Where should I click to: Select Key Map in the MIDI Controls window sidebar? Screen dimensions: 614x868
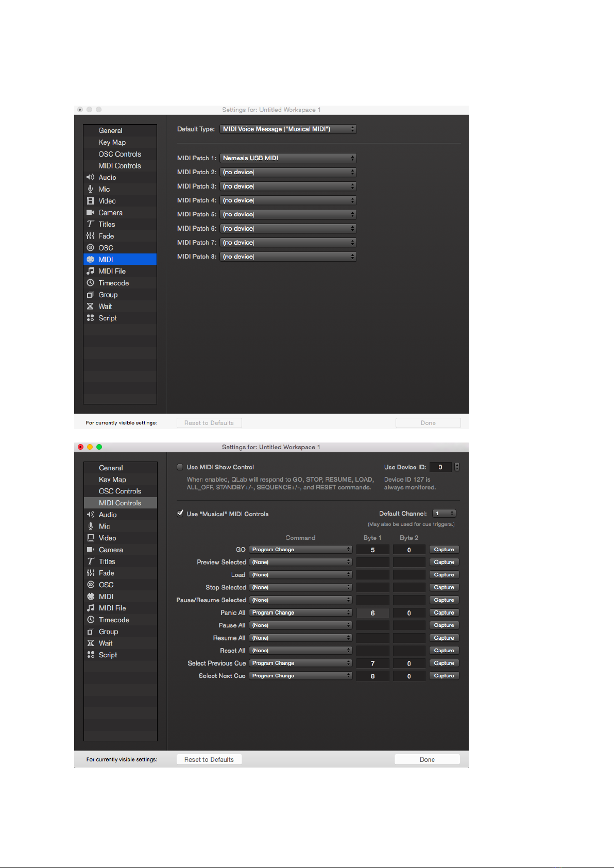121,480
